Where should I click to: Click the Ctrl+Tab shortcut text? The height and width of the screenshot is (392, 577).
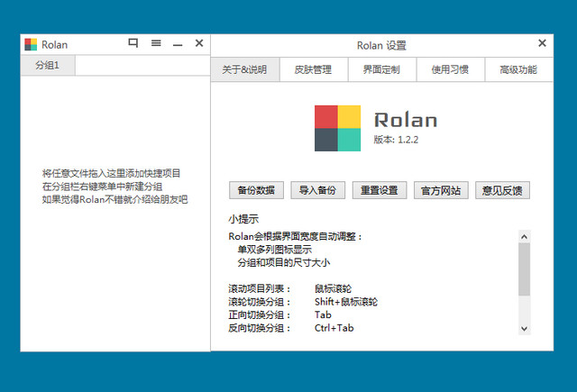pyautogui.click(x=334, y=328)
